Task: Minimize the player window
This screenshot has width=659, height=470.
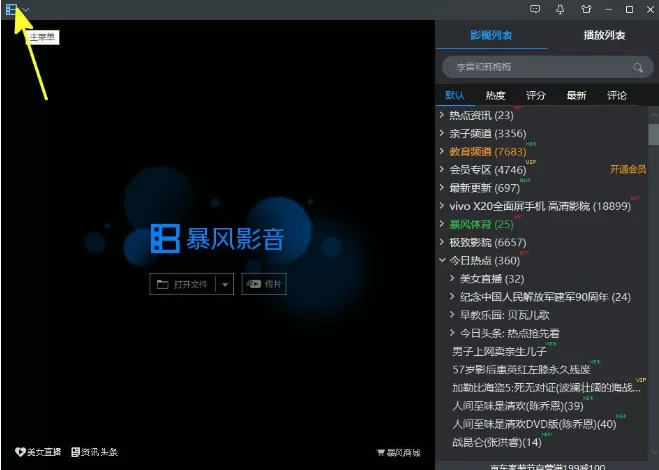Action: point(608,10)
